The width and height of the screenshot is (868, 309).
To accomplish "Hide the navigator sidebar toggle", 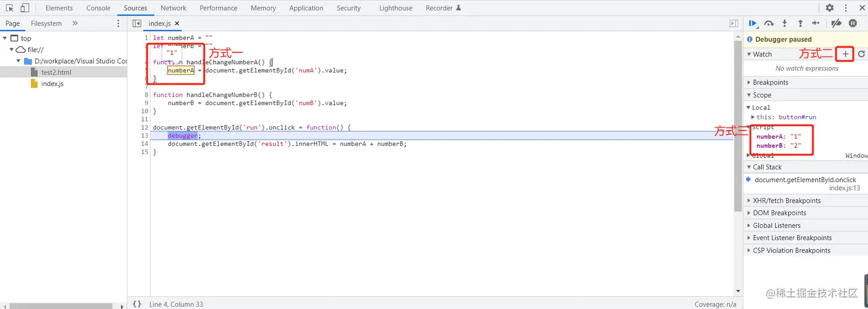I will coord(137,24).
